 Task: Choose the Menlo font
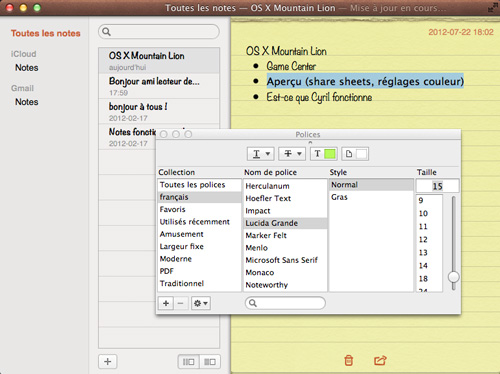pos(285,248)
